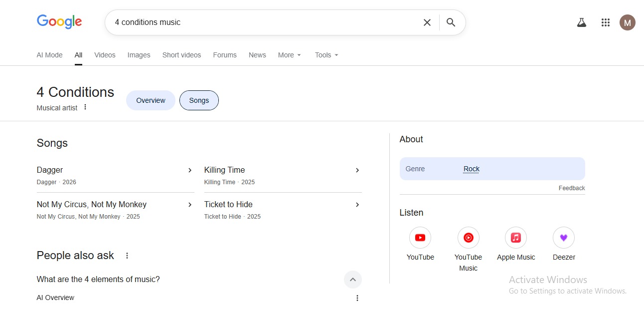Viewport: 644px width, 310px height.
Task: Open AI Overview three-dot menu
Action: point(357,298)
